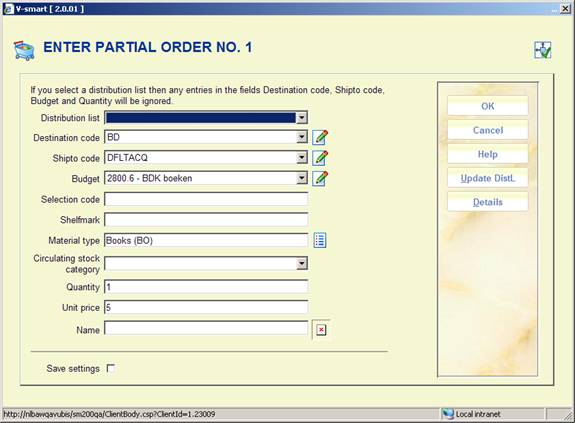Open the Budget dropdown arrow
575x423 pixels.
pos(301,178)
